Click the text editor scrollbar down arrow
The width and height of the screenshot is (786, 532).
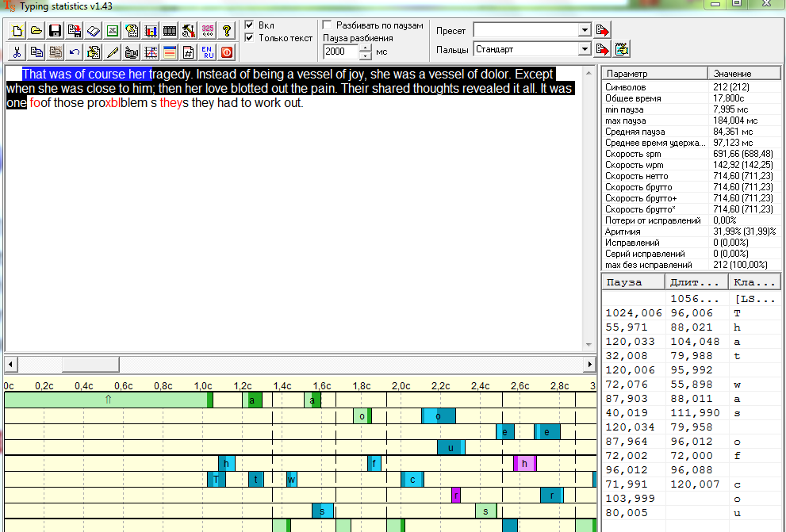click(589, 345)
